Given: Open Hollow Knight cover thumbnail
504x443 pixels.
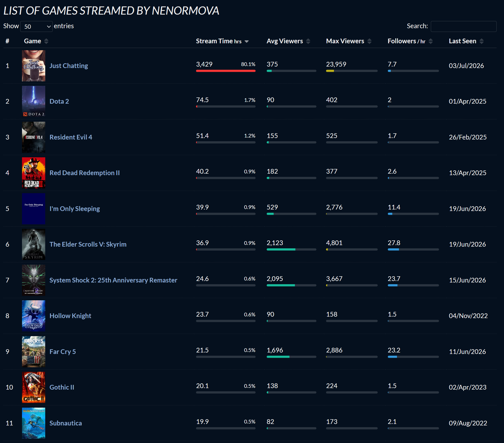Looking at the screenshot, I should 34,316.
